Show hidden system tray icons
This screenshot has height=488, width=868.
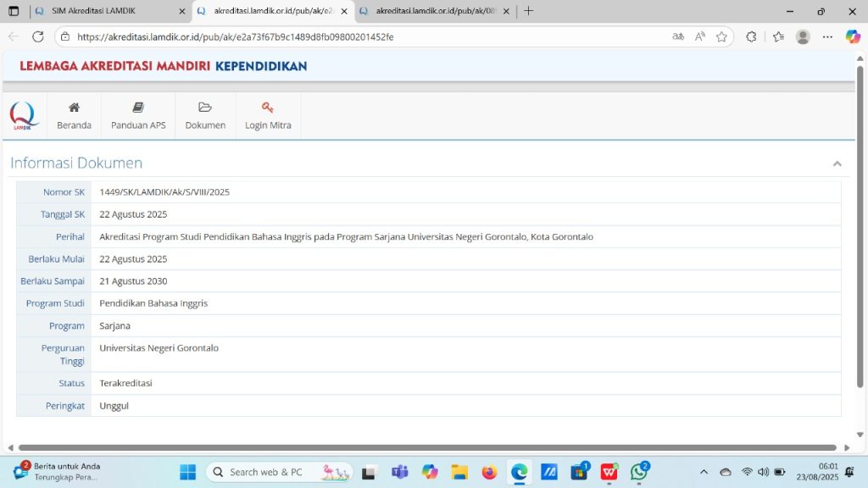(704, 472)
